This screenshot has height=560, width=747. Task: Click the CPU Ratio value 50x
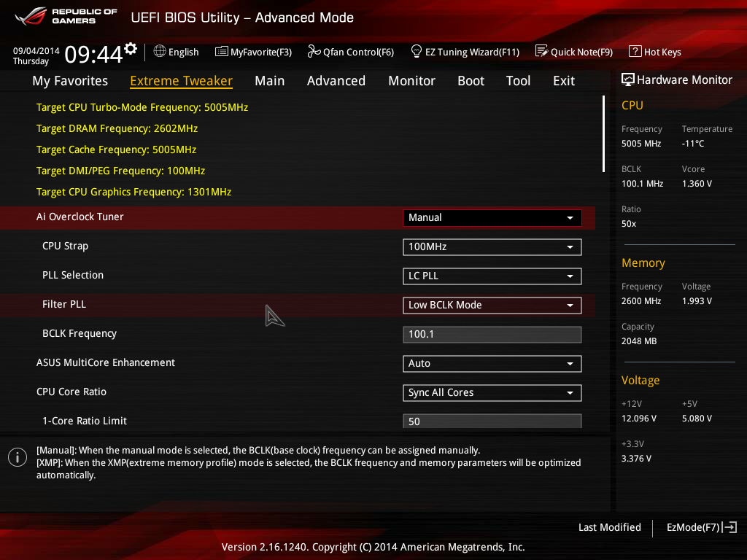[629, 224]
